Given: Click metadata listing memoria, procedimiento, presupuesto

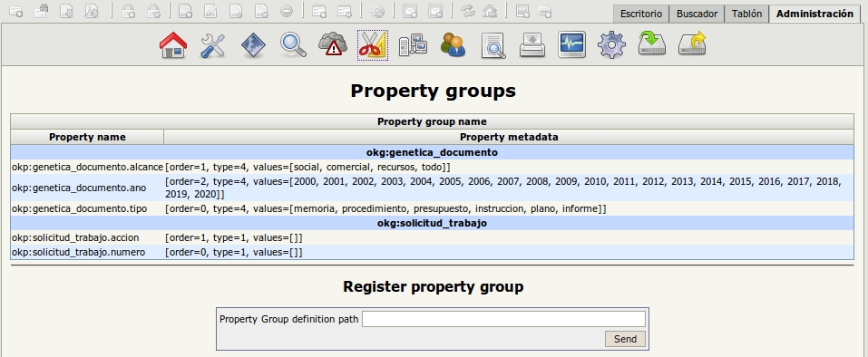Looking at the screenshot, I should click(386, 209).
